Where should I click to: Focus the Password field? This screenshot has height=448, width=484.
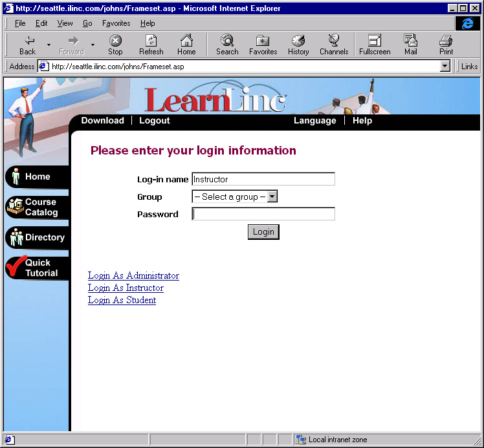tap(263, 214)
